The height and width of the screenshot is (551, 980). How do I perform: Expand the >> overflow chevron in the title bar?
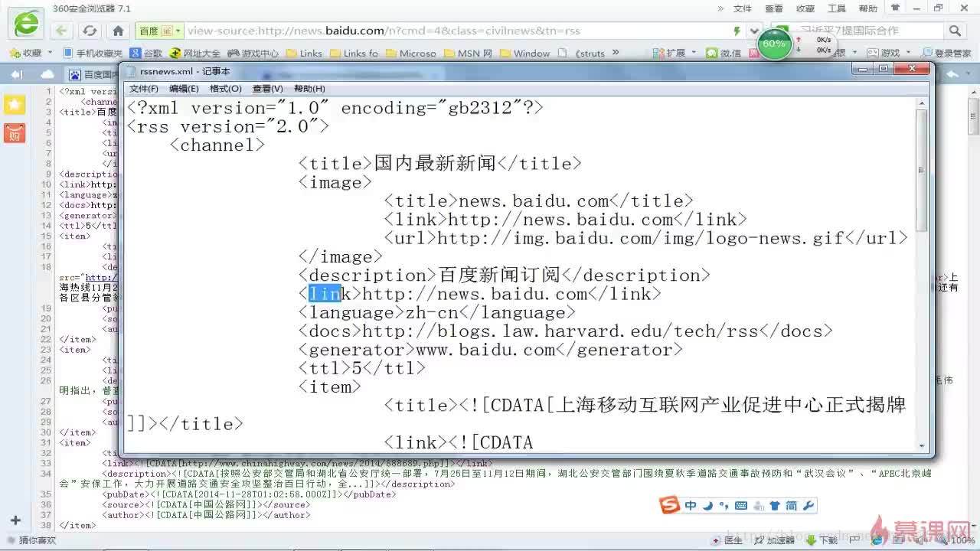[x=720, y=8]
